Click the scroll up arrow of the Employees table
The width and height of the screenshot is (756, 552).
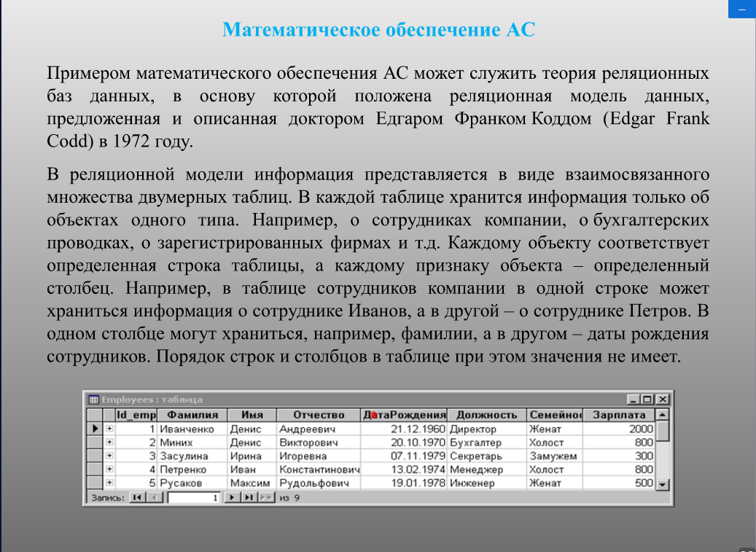tap(663, 415)
